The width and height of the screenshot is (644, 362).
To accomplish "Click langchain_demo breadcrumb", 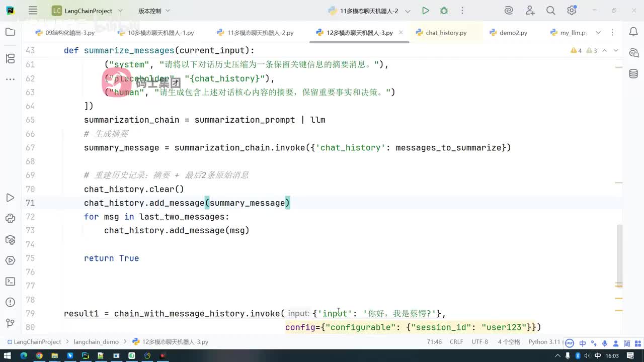I will (96, 342).
